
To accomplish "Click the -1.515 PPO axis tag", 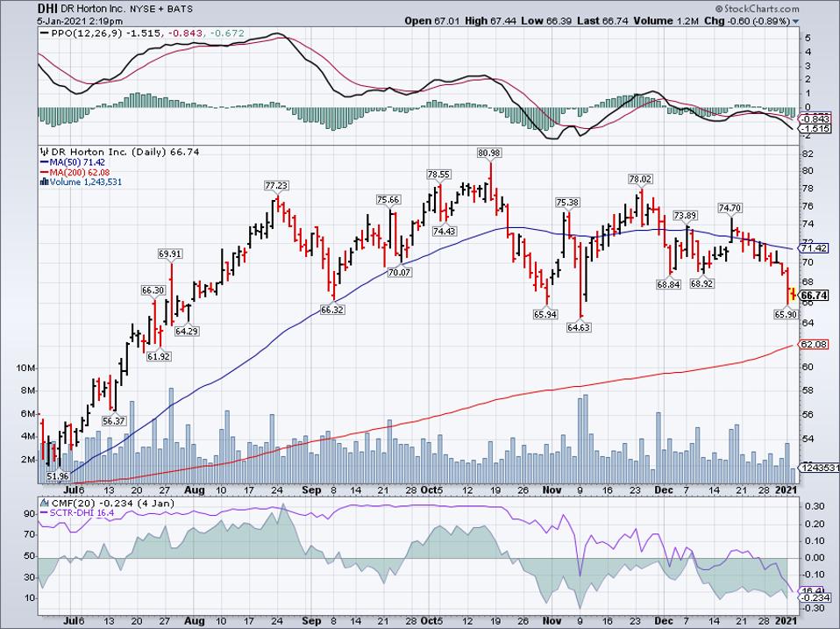I will (815, 129).
